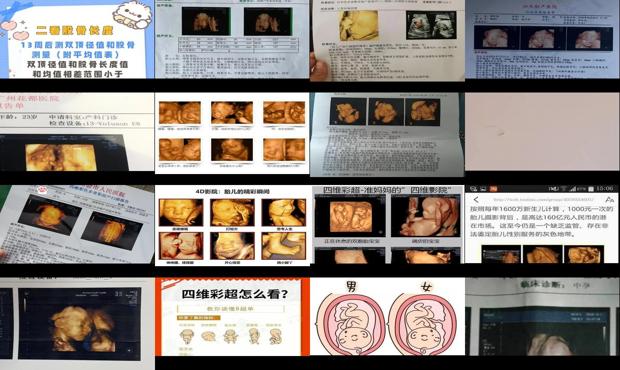The image size is (620, 370).
Task: Click the '男' label above the left fetus drawing
Action: tap(352, 287)
